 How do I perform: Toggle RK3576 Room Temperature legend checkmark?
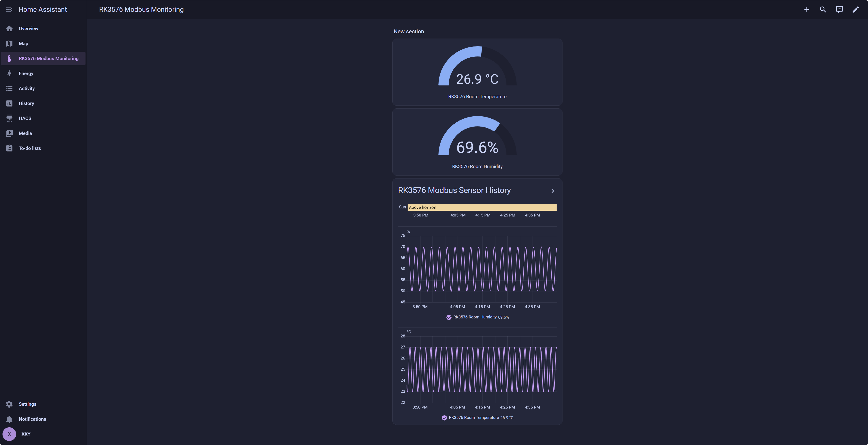(x=444, y=418)
